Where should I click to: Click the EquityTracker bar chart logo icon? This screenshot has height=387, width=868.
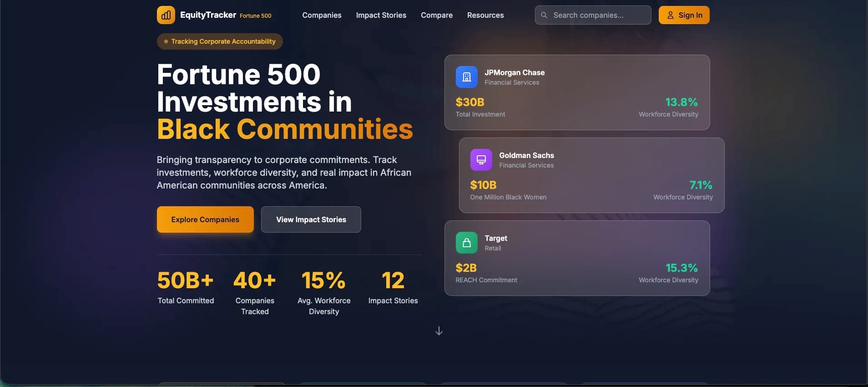point(166,15)
